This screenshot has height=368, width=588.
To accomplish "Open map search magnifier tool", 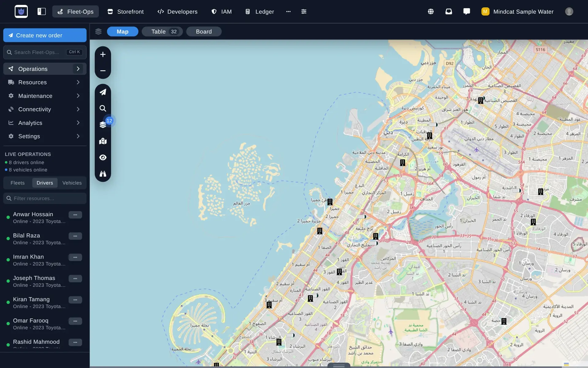I will coord(103,108).
